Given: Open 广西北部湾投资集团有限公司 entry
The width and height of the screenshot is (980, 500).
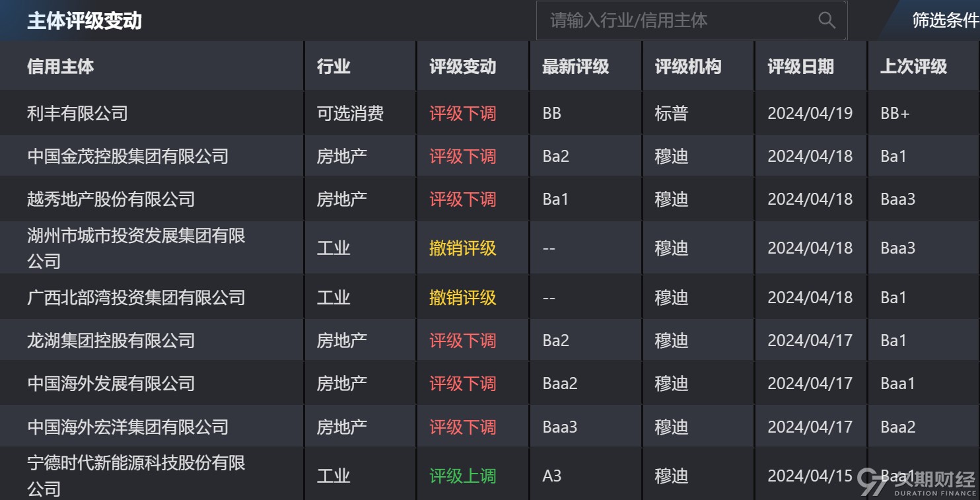Looking at the screenshot, I should [136, 298].
